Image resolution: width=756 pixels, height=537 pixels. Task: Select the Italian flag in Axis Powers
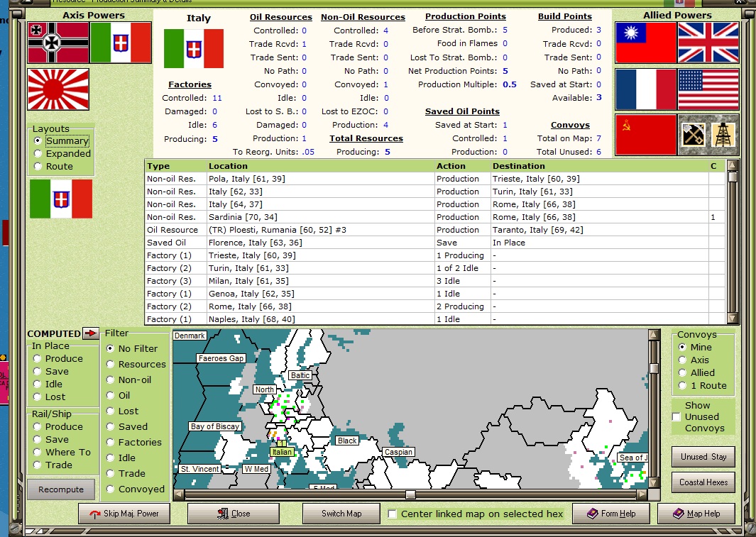pos(121,43)
